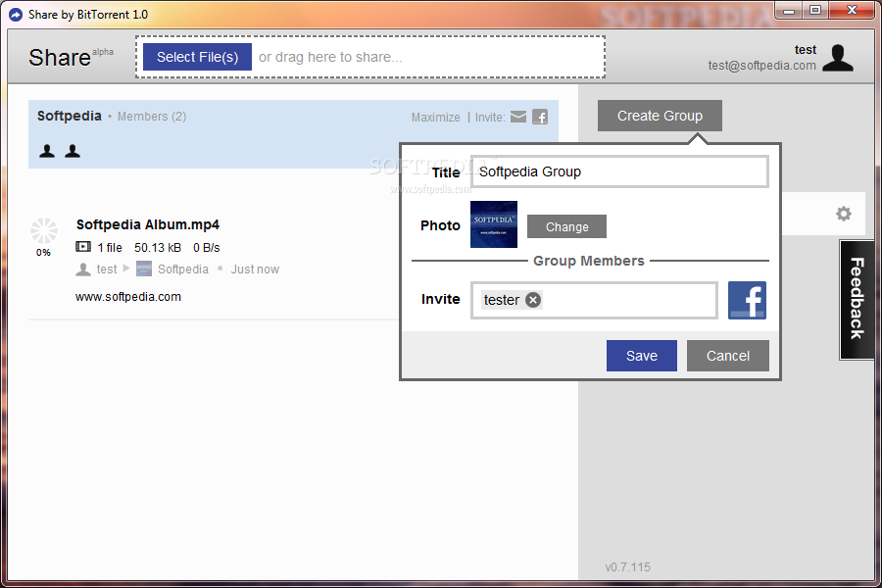Open the Feedback side tab
The width and height of the screenshot is (882, 588).
click(x=857, y=299)
